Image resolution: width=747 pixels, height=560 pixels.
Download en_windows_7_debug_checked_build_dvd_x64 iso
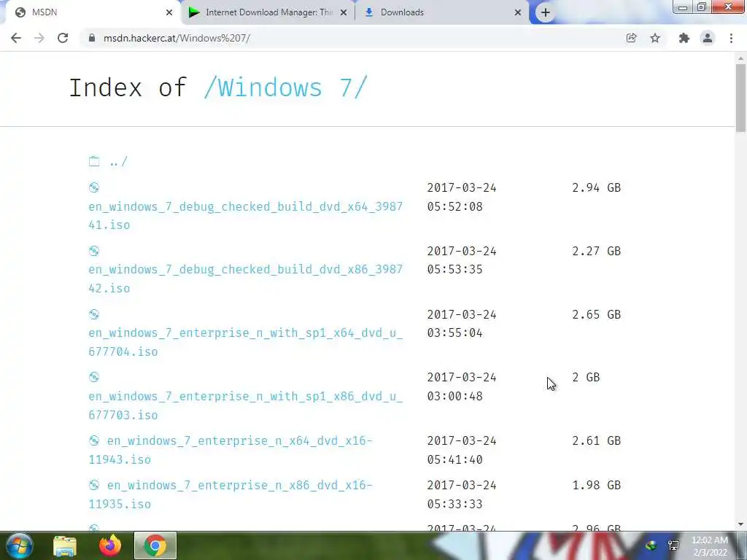245,216
